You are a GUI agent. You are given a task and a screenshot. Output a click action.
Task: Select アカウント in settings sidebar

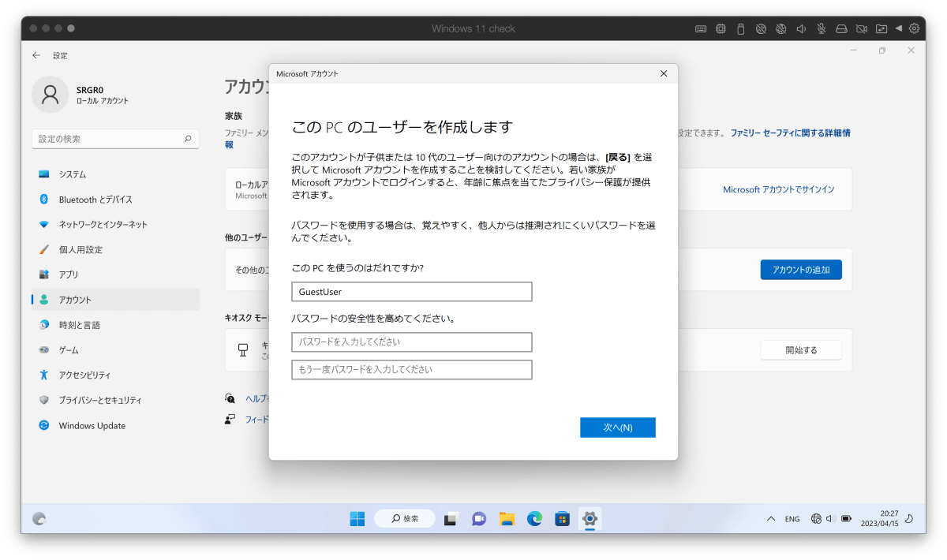pyautogui.click(x=115, y=300)
